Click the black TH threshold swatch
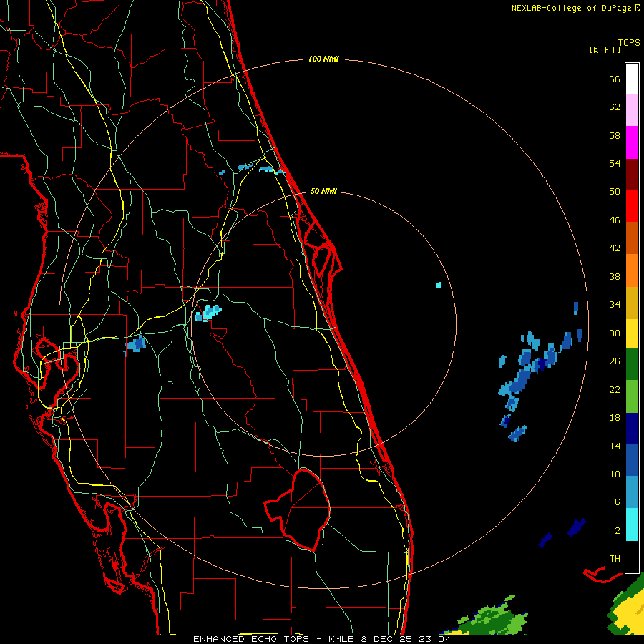Screen dimensions: 644x644 click(x=632, y=557)
